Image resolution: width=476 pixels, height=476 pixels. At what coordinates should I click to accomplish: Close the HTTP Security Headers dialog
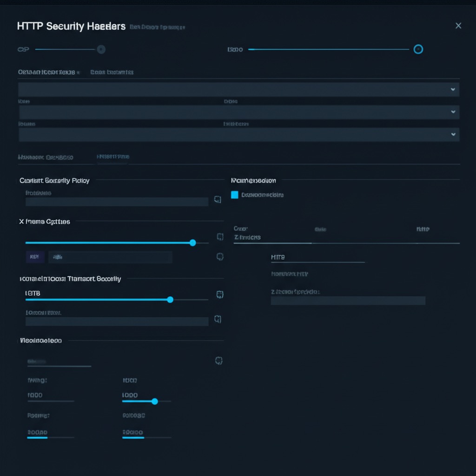click(458, 26)
